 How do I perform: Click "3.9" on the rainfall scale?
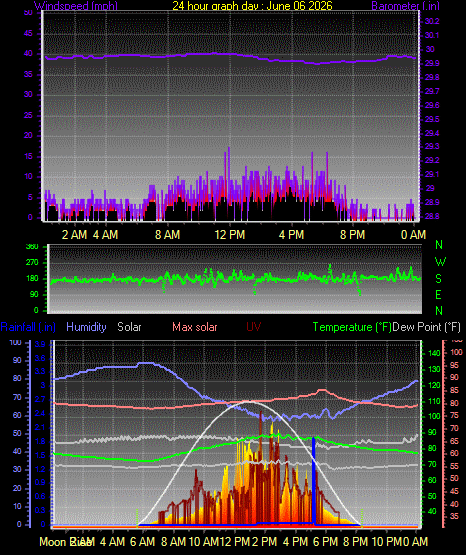pos(40,344)
